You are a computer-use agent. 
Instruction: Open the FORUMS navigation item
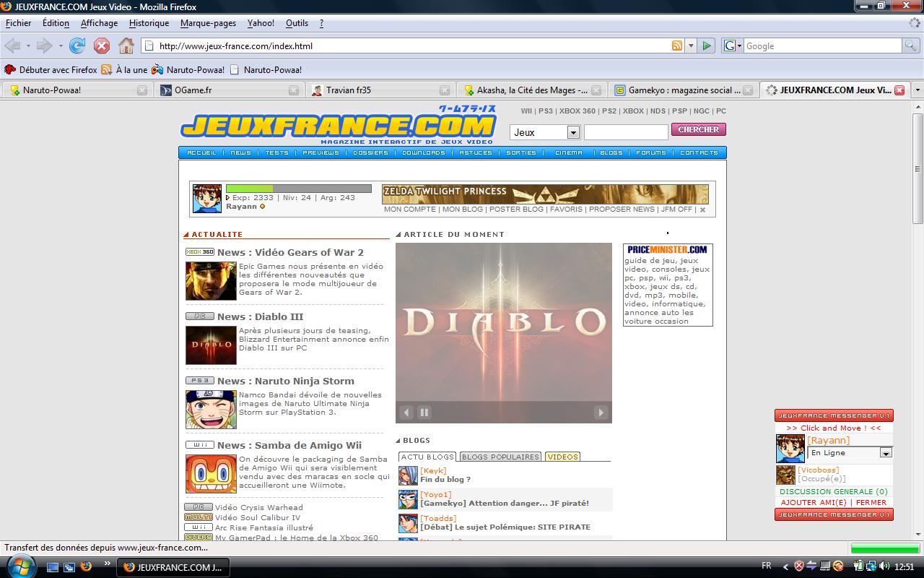[x=650, y=152]
